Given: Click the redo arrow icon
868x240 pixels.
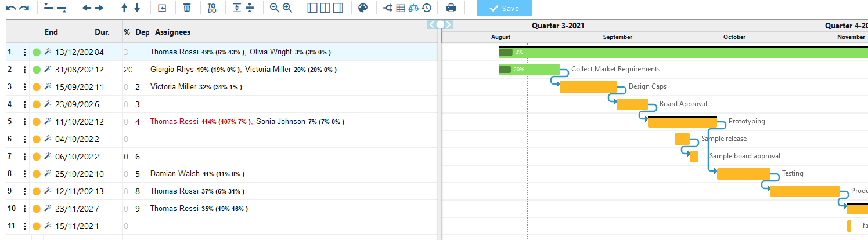Looking at the screenshot, I should click(24, 8).
